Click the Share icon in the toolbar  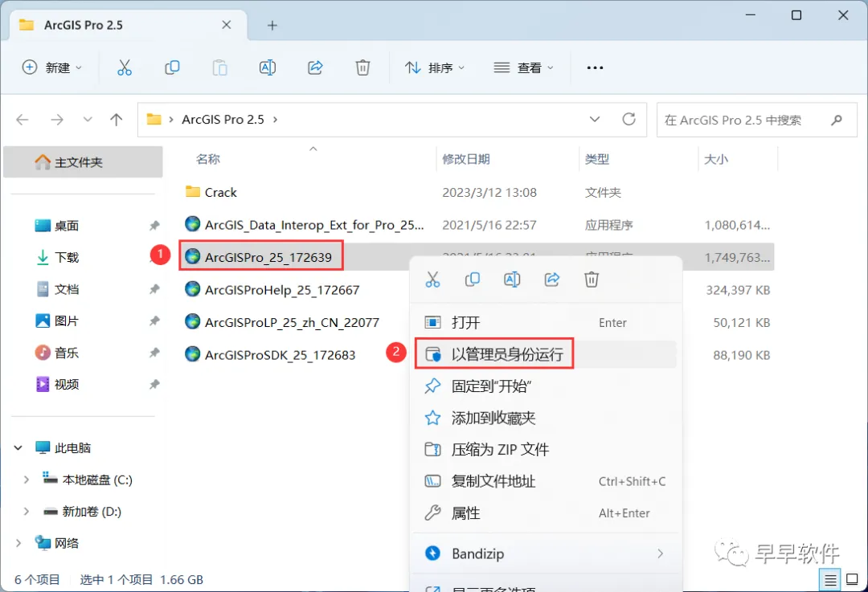315,67
